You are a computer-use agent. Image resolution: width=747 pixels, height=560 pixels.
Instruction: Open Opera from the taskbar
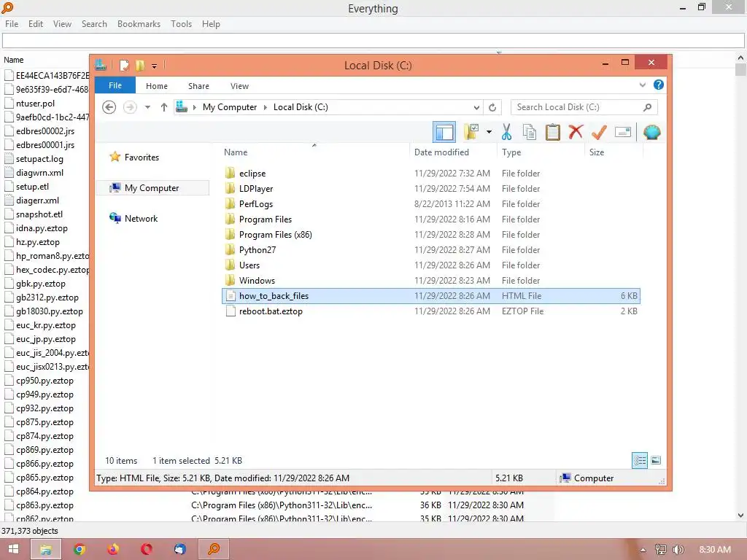tap(146, 549)
